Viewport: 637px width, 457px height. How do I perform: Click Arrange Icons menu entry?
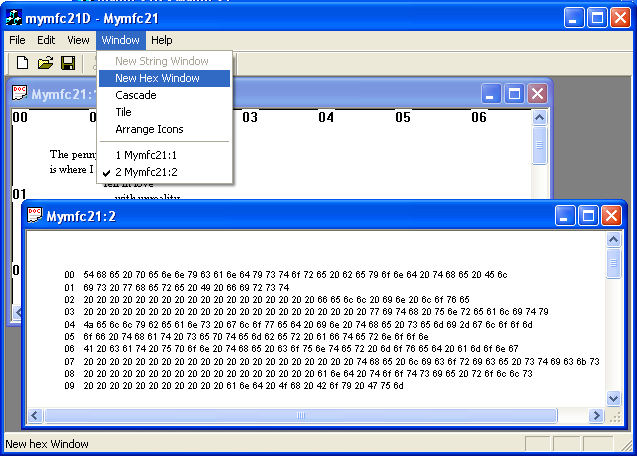(x=149, y=129)
